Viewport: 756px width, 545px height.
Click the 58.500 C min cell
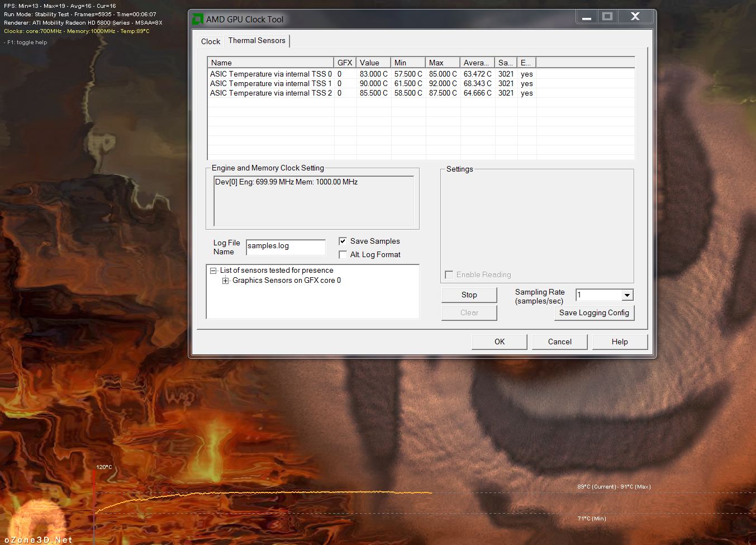[408, 93]
